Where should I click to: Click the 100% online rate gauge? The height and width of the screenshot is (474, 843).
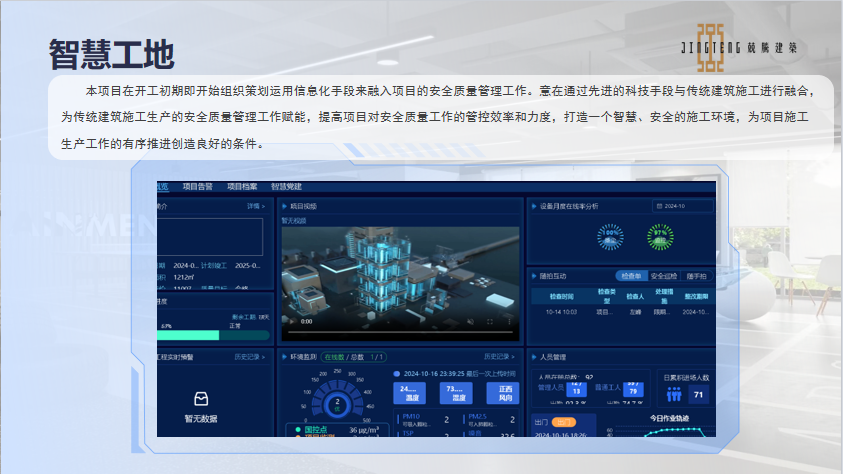tap(609, 235)
